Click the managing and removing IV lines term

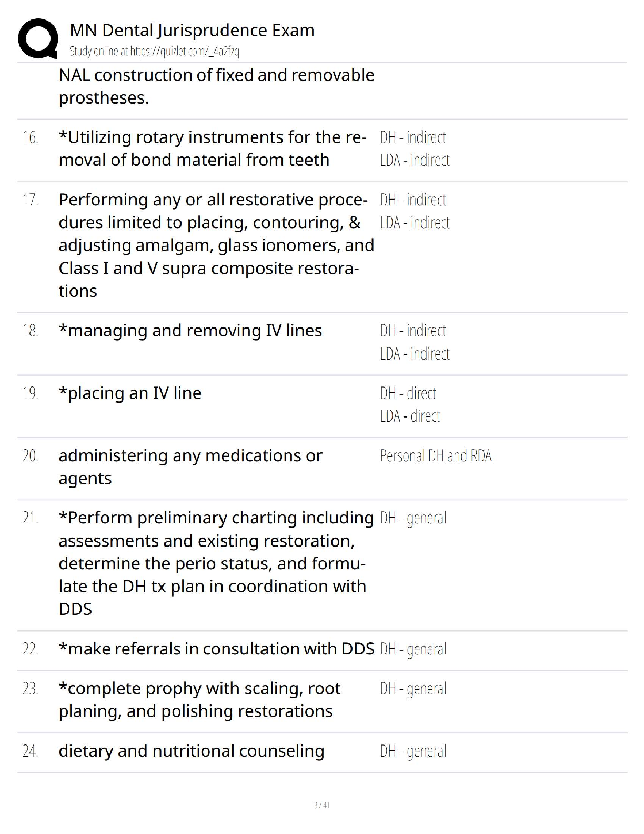coord(190,331)
